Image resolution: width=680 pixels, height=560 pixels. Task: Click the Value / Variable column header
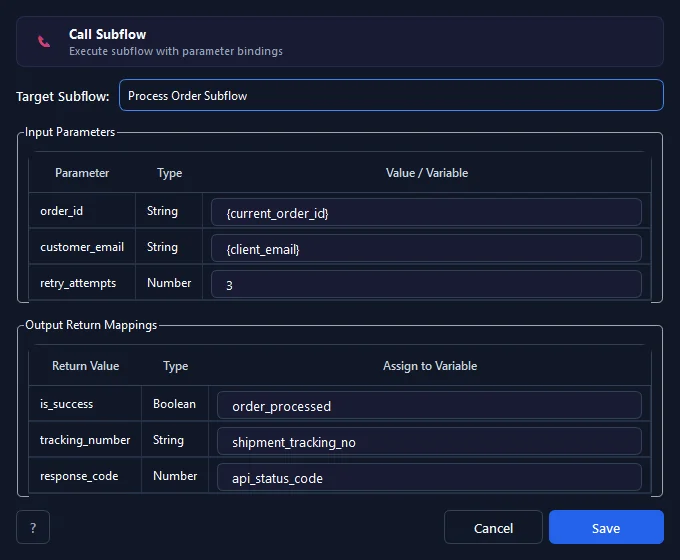click(x=427, y=173)
